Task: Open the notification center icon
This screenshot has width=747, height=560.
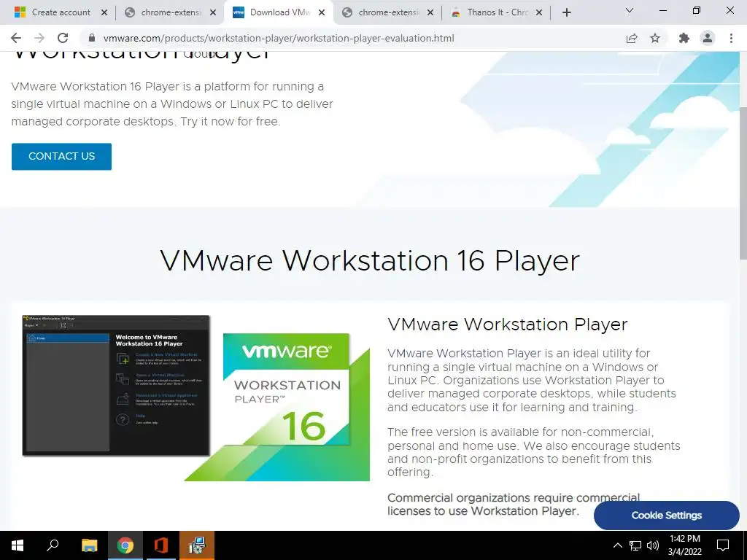Action: point(723,545)
